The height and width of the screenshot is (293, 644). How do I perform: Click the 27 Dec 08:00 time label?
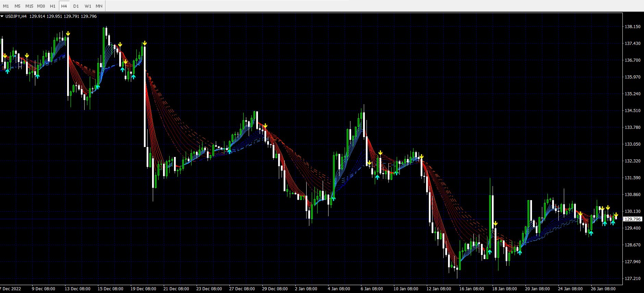tap(242, 289)
